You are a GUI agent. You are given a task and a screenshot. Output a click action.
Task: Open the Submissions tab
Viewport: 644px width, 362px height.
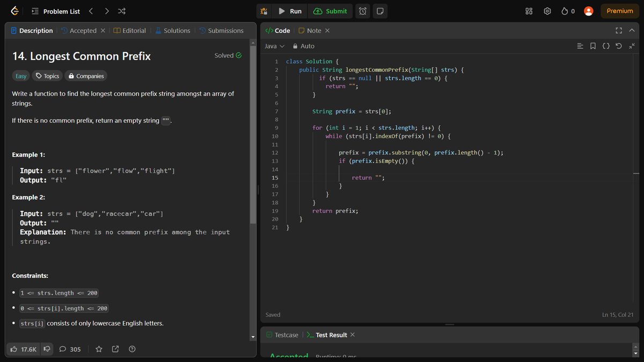(x=221, y=31)
